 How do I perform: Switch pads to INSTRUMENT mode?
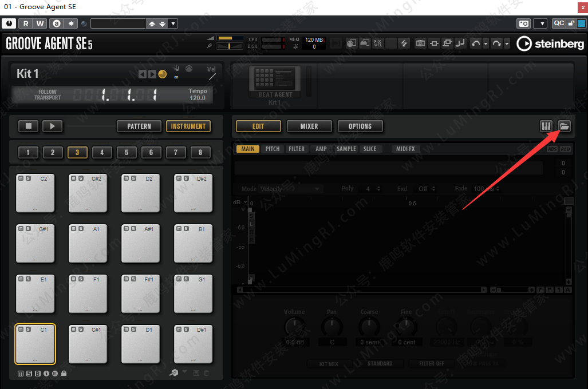tap(188, 126)
